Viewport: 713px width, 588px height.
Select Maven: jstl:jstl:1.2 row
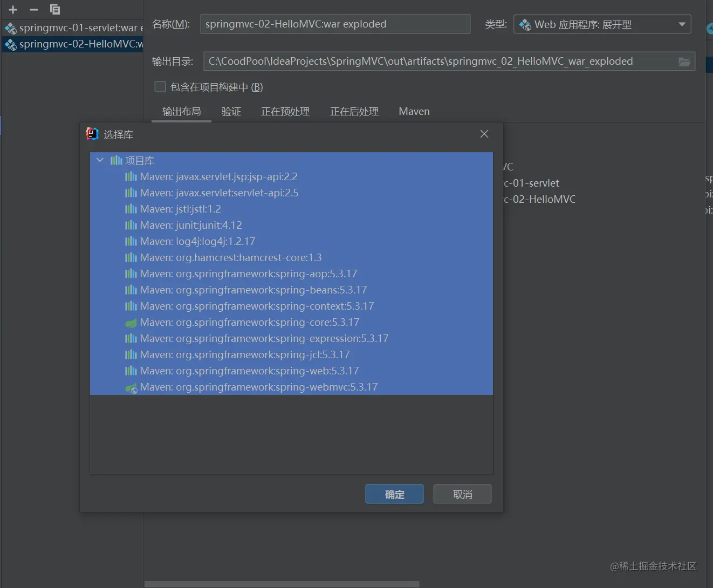(291, 209)
